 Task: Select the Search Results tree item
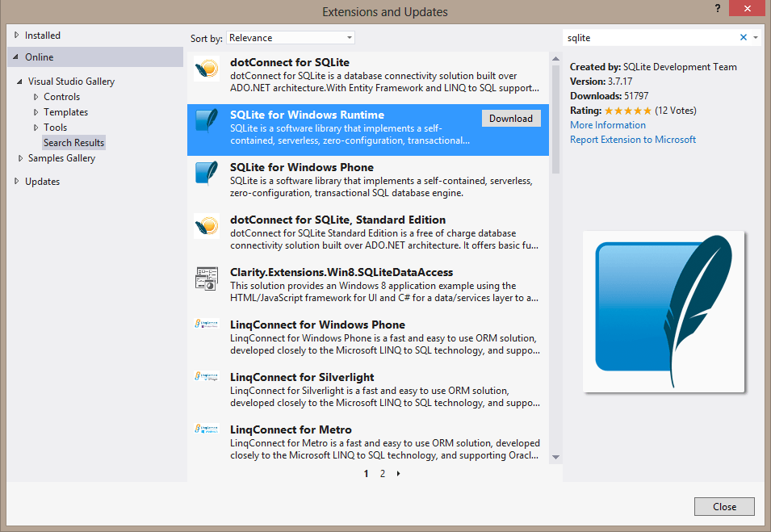click(73, 143)
